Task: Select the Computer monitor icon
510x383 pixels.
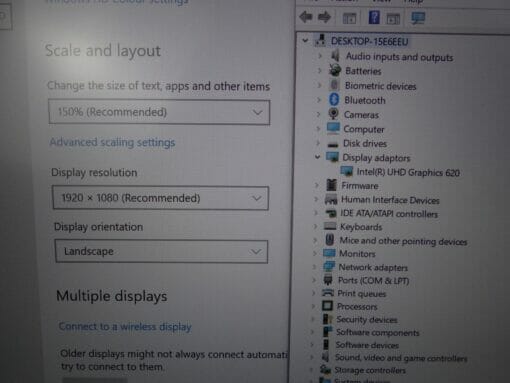Action: (x=333, y=128)
